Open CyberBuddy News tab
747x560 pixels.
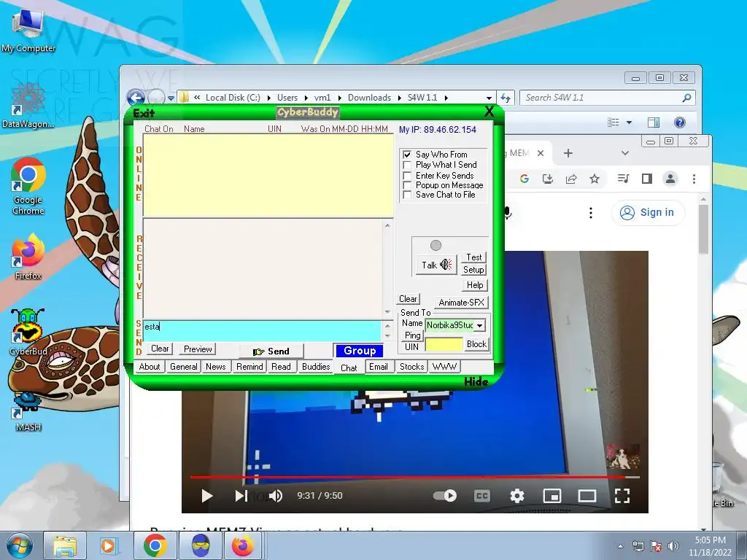click(x=216, y=367)
